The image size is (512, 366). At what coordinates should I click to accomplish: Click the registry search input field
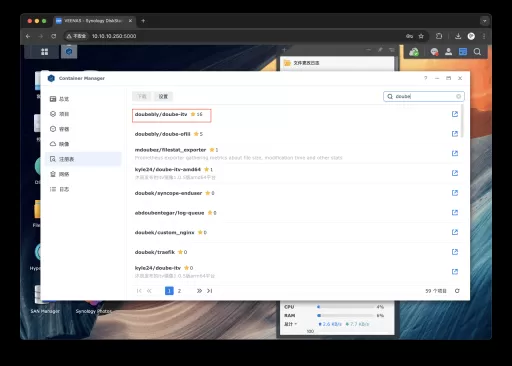click(x=424, y=96)
